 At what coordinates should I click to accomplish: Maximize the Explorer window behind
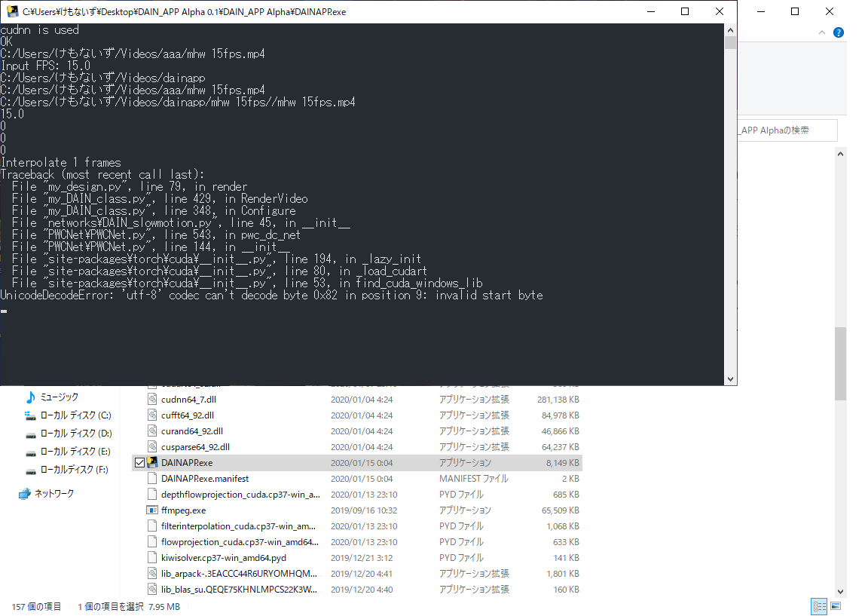pos(795,11)
